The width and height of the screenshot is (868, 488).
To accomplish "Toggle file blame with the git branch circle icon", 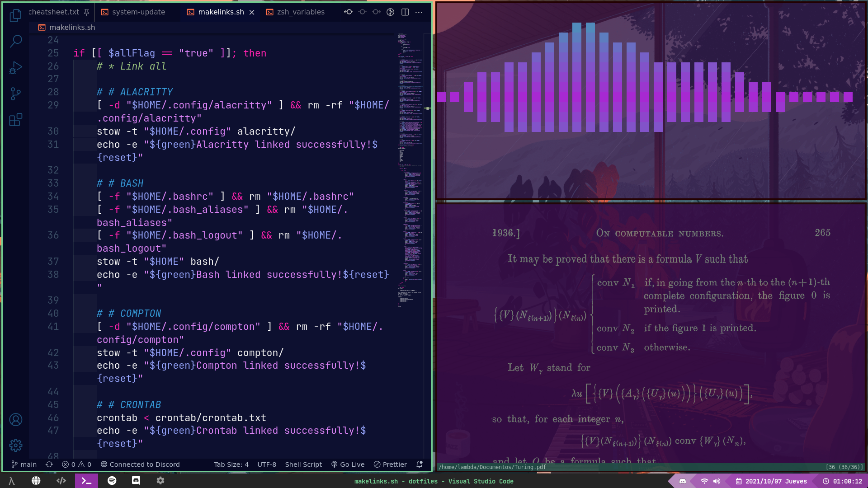I will coord(391,12).
